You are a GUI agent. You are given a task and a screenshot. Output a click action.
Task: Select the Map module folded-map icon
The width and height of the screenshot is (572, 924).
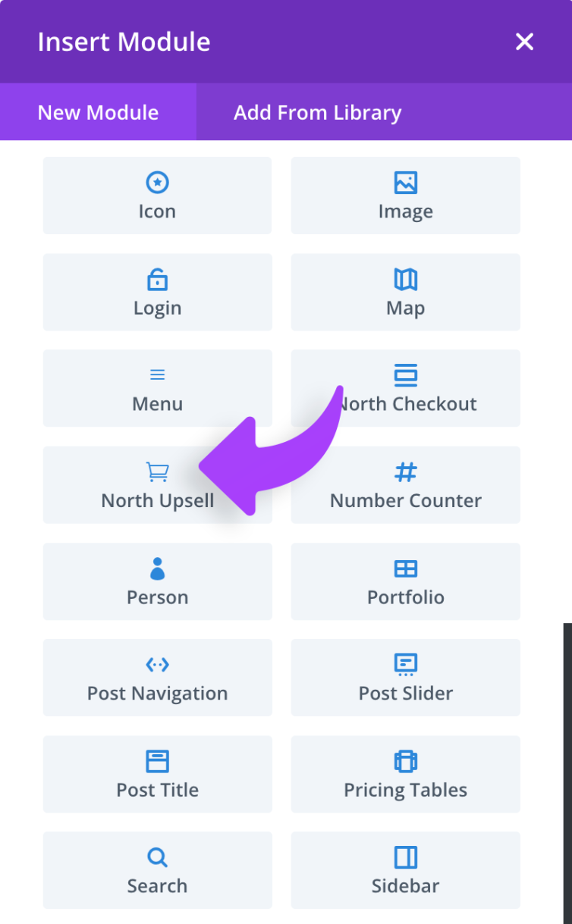[405, 278]
